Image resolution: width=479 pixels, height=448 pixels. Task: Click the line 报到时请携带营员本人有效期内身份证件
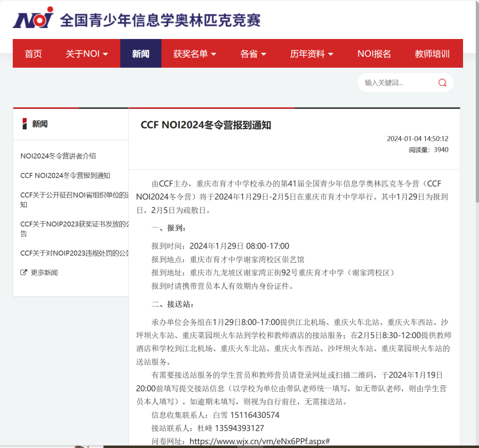click(x=223, y=286)
